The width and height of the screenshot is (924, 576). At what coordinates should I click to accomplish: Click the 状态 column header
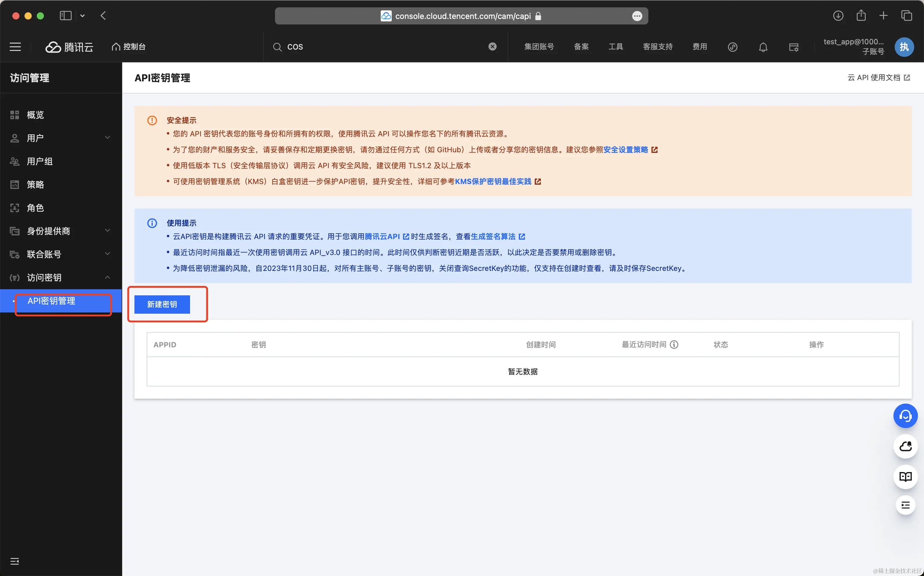[721, 344]
